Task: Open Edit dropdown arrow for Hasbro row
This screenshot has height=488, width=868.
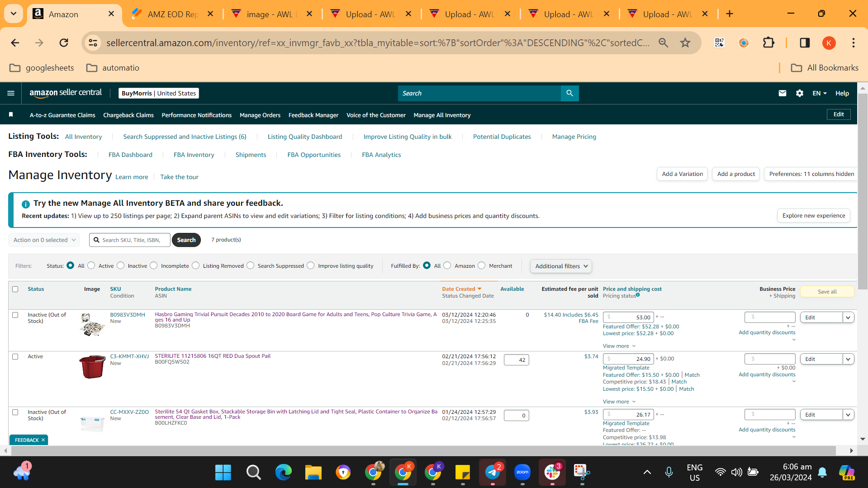Action: 848,317
